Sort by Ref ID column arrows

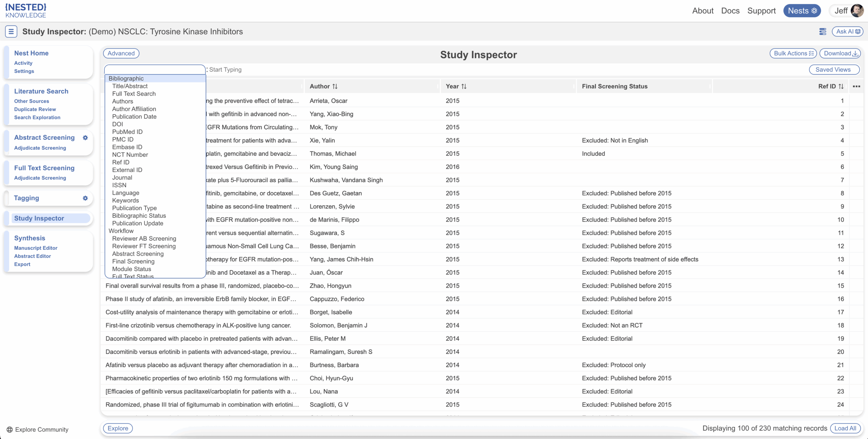(841, 87)
